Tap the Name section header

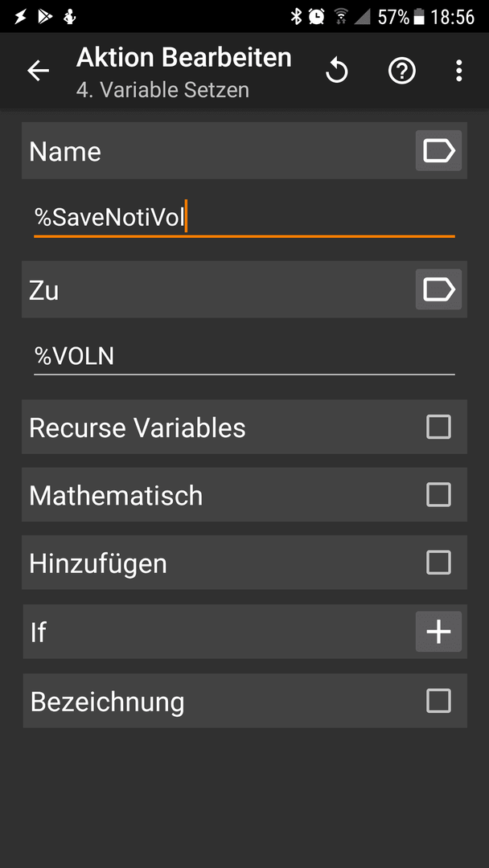coord(65,151)
